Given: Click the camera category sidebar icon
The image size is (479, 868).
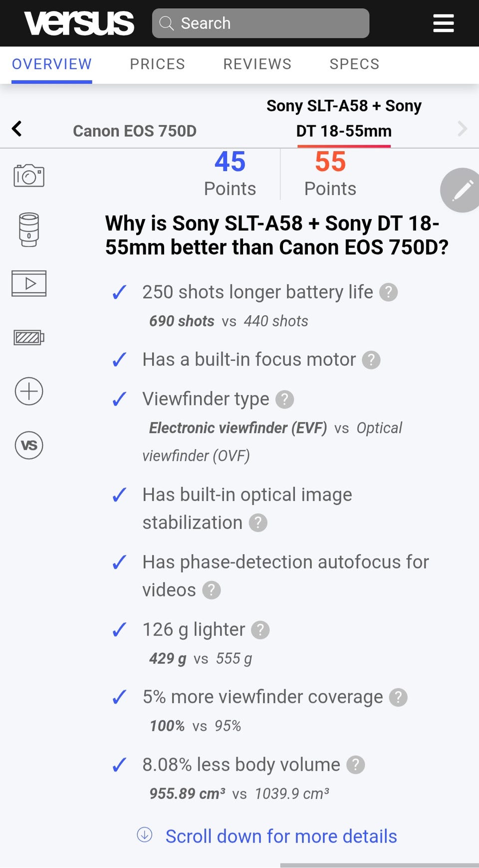Looking at the screenshot, I should click(29, 176).
